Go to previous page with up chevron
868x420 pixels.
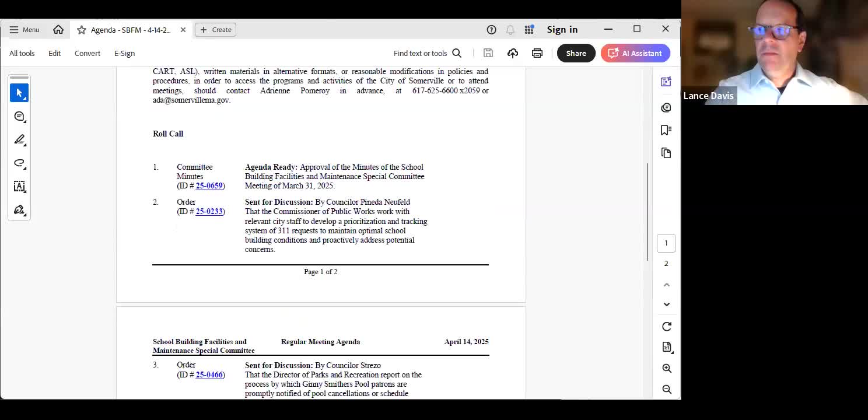click(x=667, y=285)
